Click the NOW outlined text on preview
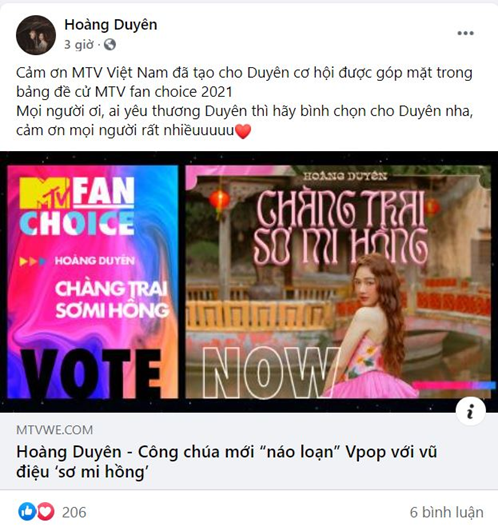 pyautogui.click(x=270, y=372)
